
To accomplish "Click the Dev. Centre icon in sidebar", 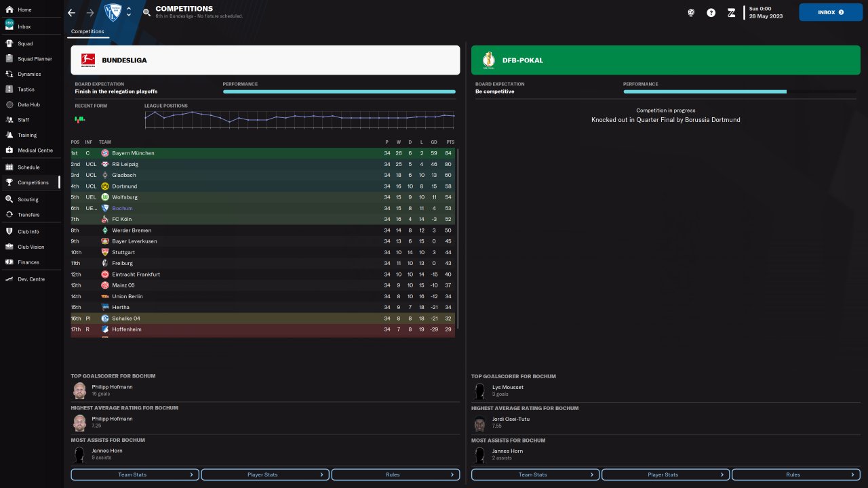I will pyautogui.click(x=9, y=279).
